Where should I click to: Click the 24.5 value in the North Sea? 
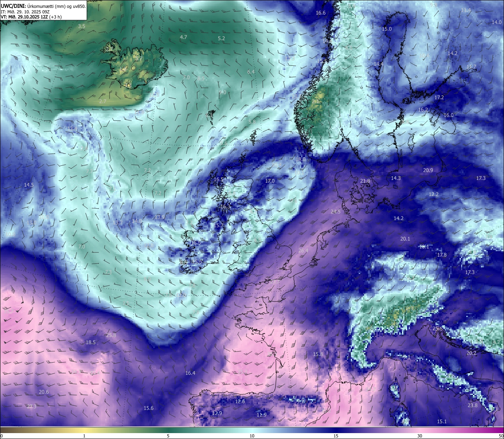pyautogui.click(x=335, y=211)
